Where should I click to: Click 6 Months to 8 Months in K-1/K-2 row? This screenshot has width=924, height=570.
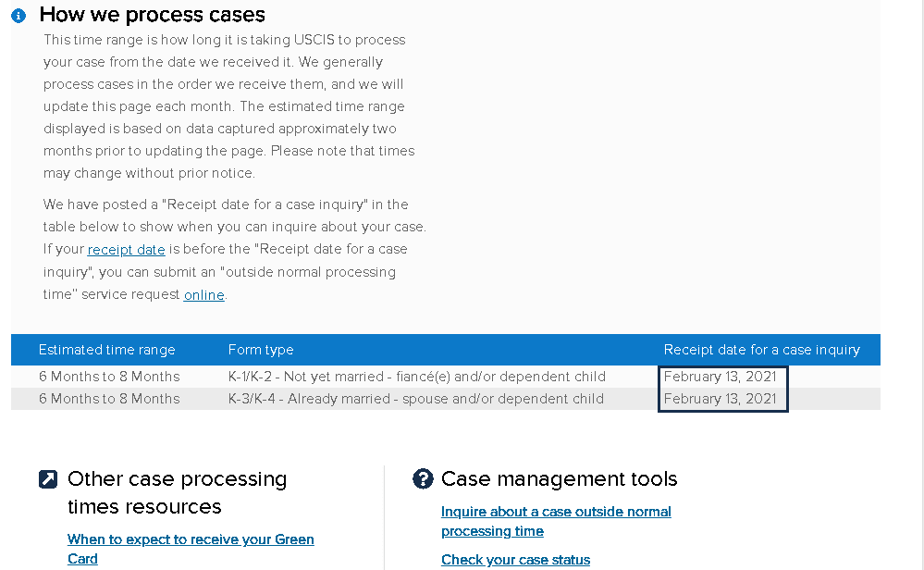(x=109, y=377)
